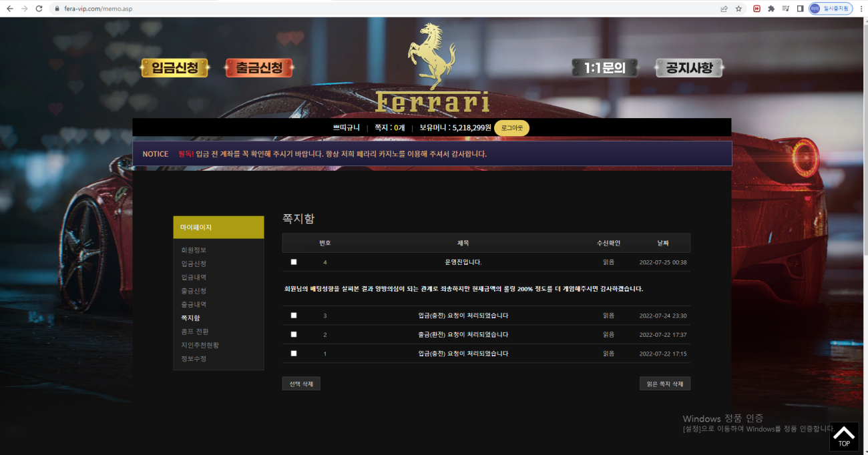Screen dimensions: 868x455
Task: Click the 읽은 쪽지 삭제 button
Action: pyautogui.click(x=665, y=384)
